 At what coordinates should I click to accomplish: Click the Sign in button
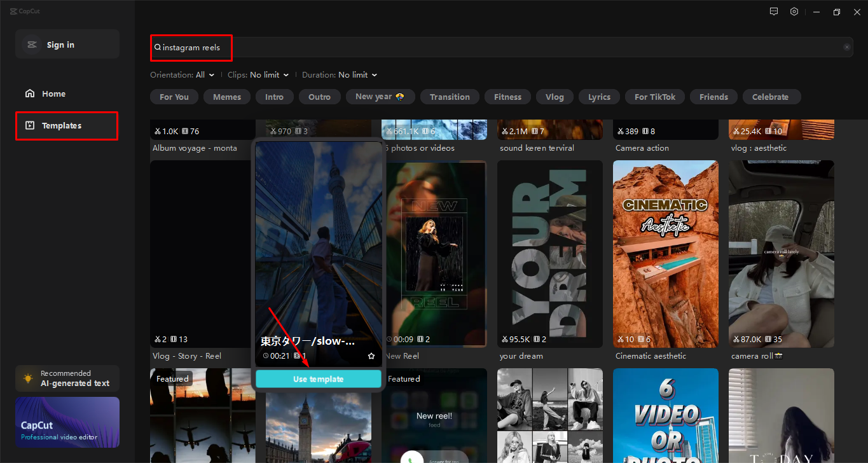pos(67,44)
